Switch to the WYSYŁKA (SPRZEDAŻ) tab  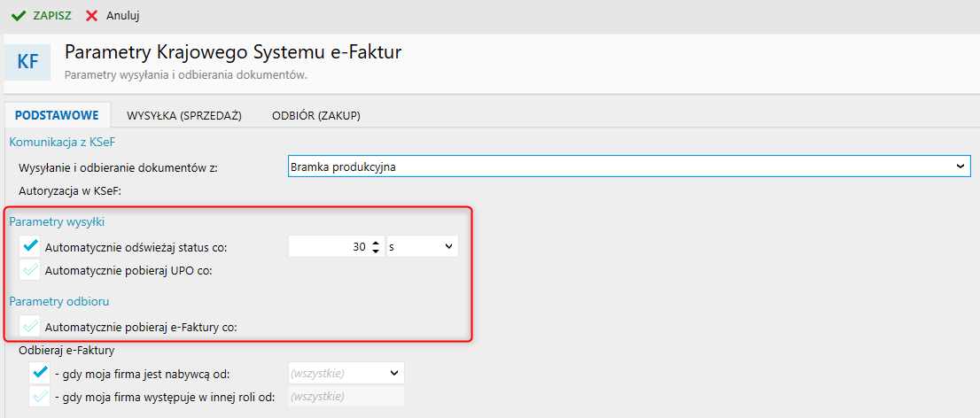pyautogui.click(x=184, y=115)
